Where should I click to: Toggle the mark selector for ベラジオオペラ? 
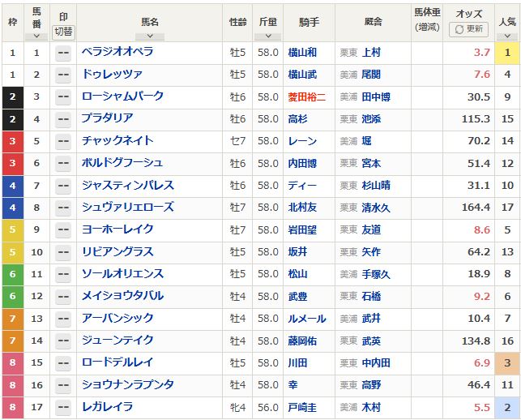(x=63, y=53)
